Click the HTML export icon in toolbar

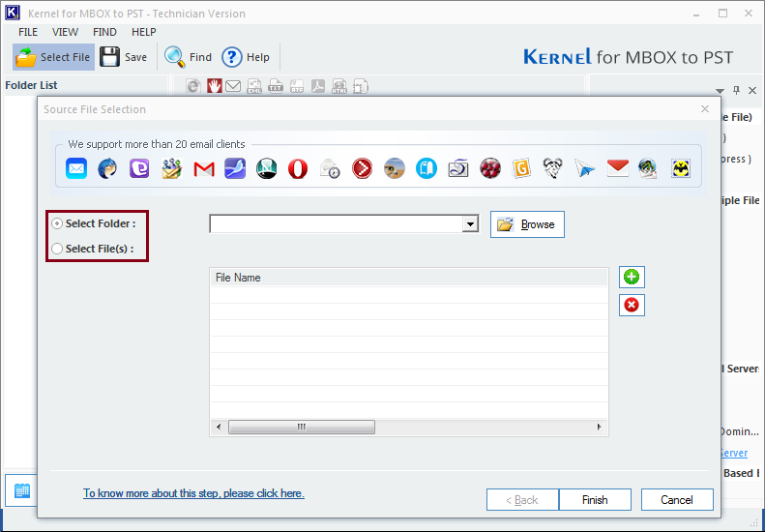(x=339, y=86)
